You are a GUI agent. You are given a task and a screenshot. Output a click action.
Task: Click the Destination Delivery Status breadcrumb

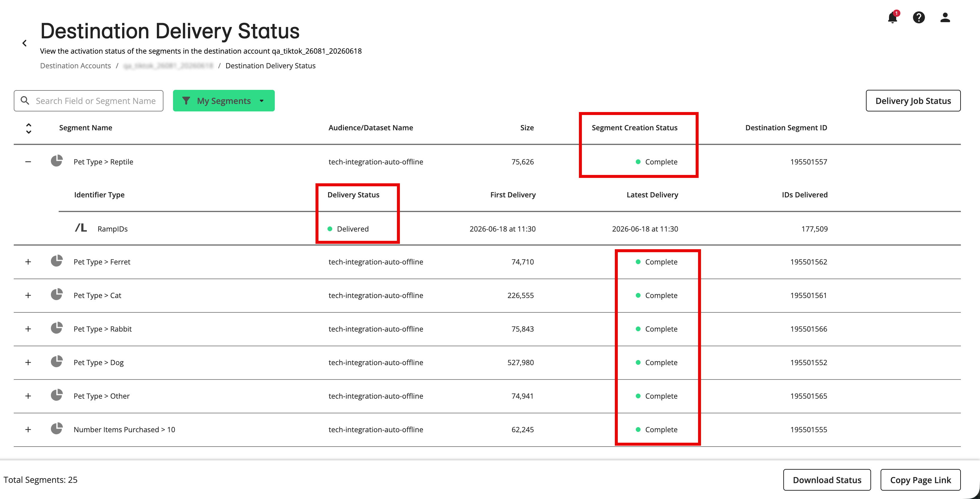pyautogui.click(x=271, y=66)
